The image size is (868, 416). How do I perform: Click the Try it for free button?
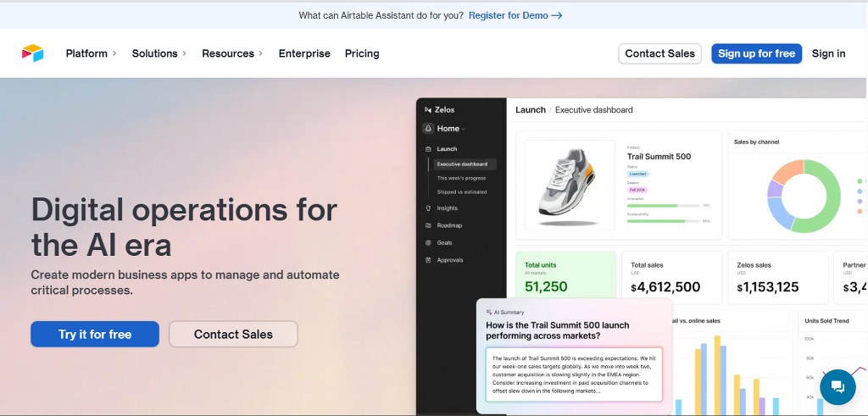point(95,334)
